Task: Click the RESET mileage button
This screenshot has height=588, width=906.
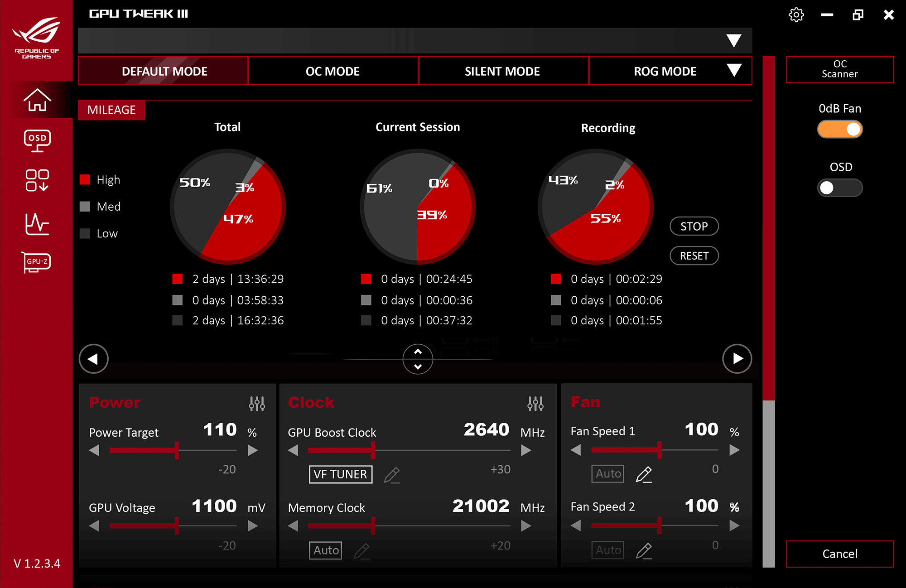Action: (x=694, y=253)
